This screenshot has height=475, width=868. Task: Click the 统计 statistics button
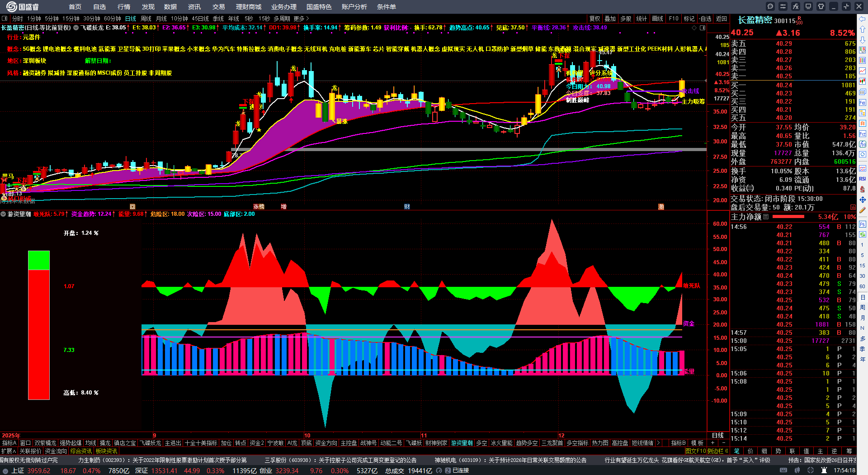coord(642,19)
